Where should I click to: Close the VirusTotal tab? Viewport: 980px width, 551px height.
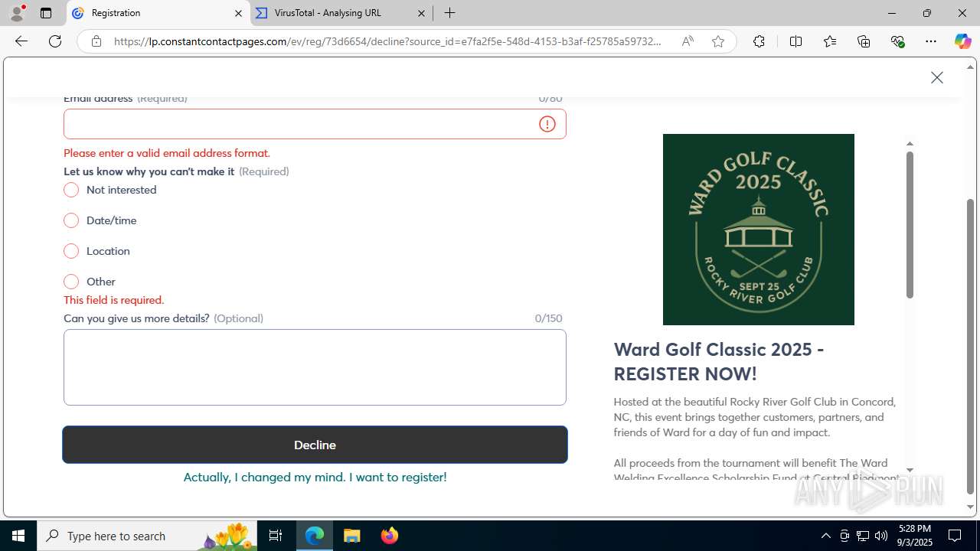(x=422, y=13)
